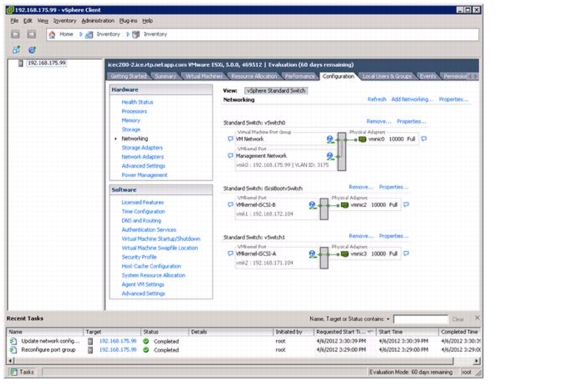Image resolution: width=576 pixels, height=384 pixels.
Task: Sort tasks by Requested Start Time column
Action: coord(344,332)
